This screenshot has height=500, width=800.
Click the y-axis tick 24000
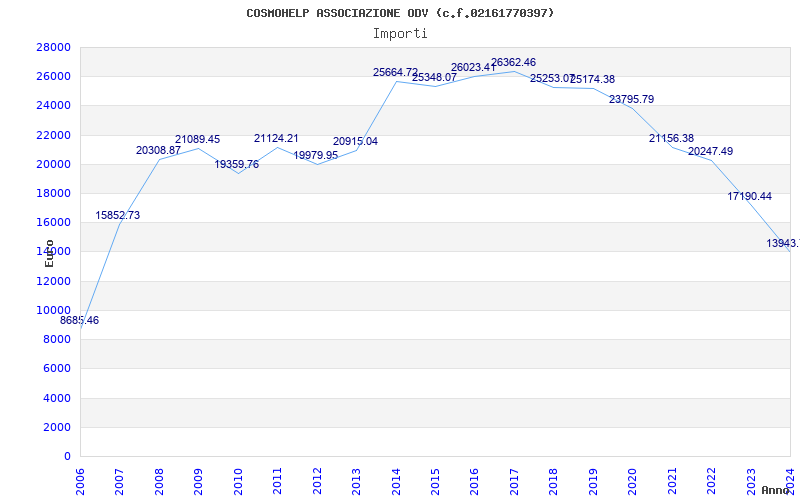pyautogui.click(x=54, y=106)
